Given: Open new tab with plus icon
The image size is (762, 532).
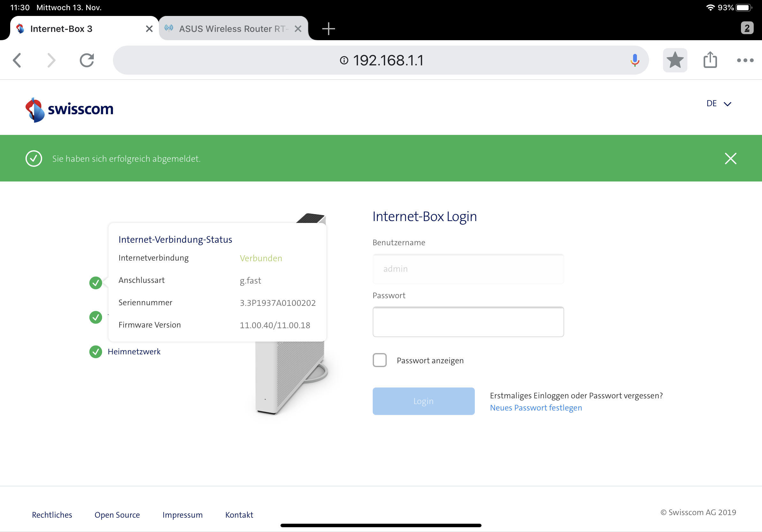Looking at the screenshot, I should pyautogui.click(x=328, y=29).
